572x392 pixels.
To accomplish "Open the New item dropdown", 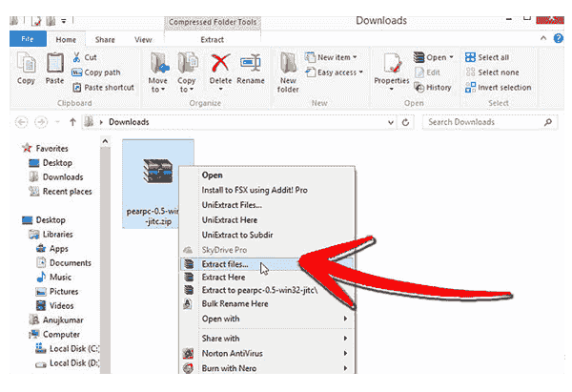I will coord(331,57).
